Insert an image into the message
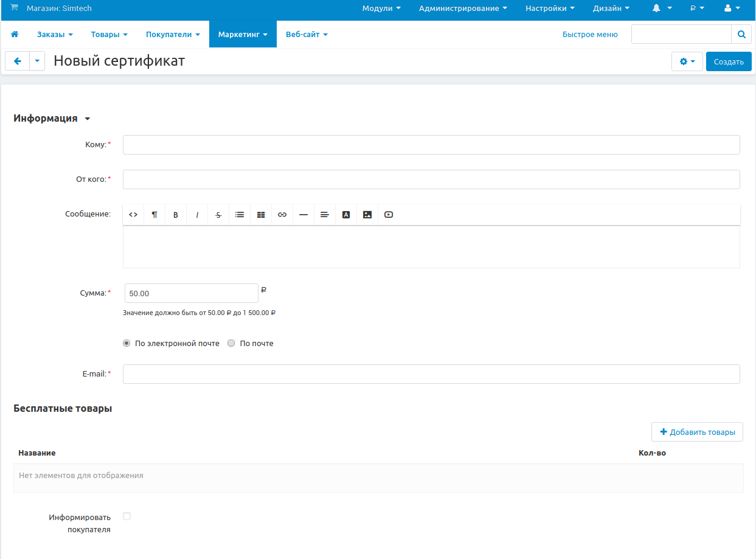The image size is (756, 559). pyautogui.click(x=367, y=215)
